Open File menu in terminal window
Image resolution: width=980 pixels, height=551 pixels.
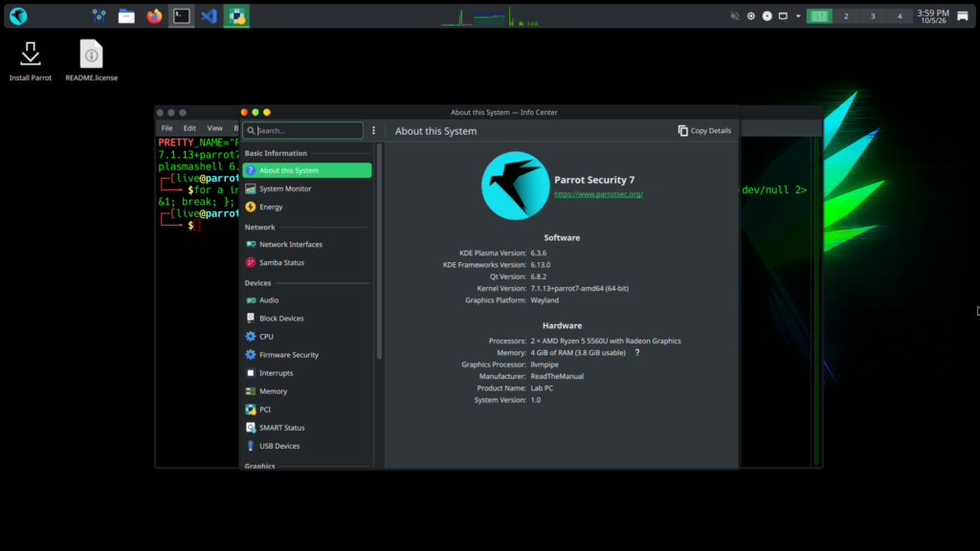coord(167,128)
